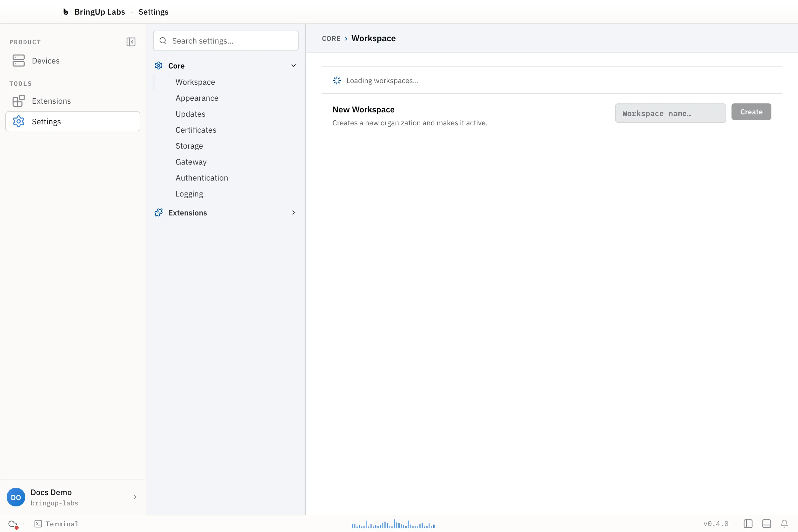This screenshot has height=532, width=798.
Task: Toggle the bottom panel layout icon
Action: coord(767,524)
